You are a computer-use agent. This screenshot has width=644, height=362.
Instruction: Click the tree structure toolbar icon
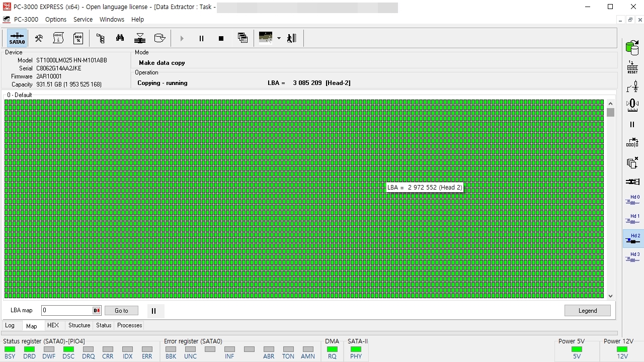coord(100,38)
